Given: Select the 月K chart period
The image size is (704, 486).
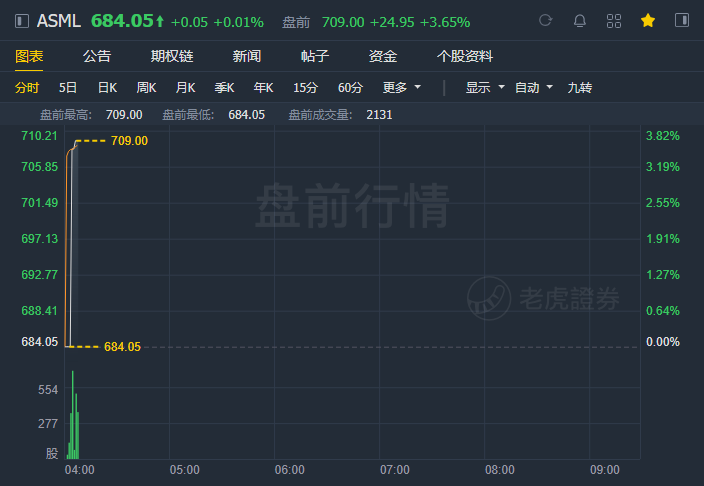Looking at the screenshot, I should [185, 88].
